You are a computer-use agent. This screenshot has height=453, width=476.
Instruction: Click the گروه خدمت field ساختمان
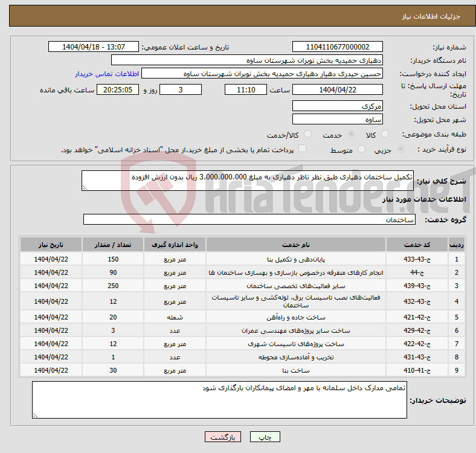(249, 219)
